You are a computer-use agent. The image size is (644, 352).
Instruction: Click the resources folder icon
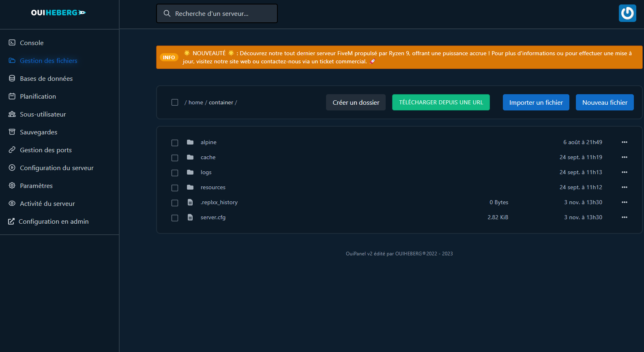(x=190, y=187)
